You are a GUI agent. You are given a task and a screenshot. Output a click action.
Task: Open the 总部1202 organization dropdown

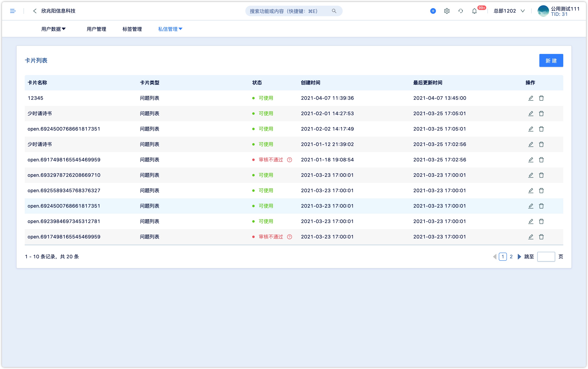[x=509, y=11]
